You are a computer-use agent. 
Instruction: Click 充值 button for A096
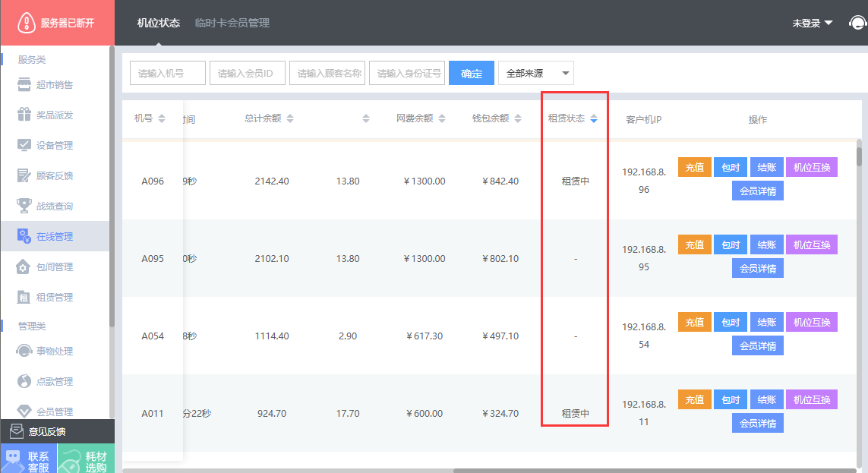pos(694,167)
